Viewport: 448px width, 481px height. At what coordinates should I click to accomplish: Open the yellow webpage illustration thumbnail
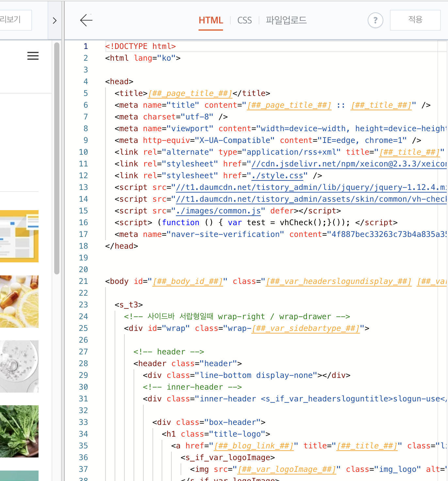click(19, 236)
